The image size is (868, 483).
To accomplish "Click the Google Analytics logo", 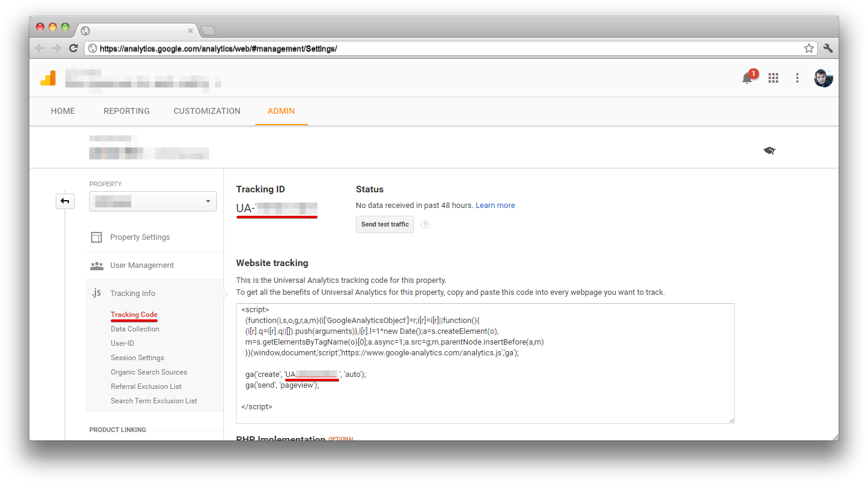I will 48,78.
